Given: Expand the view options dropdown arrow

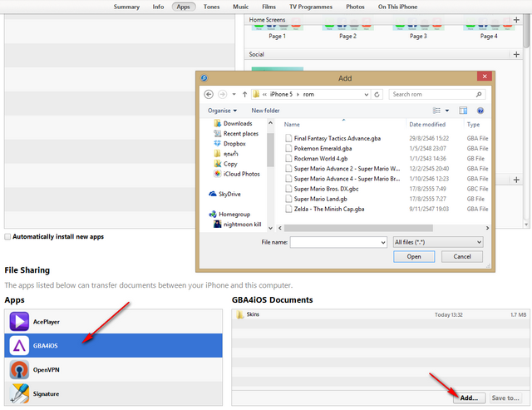Looking at the screenshot, I should pos(447,111).
